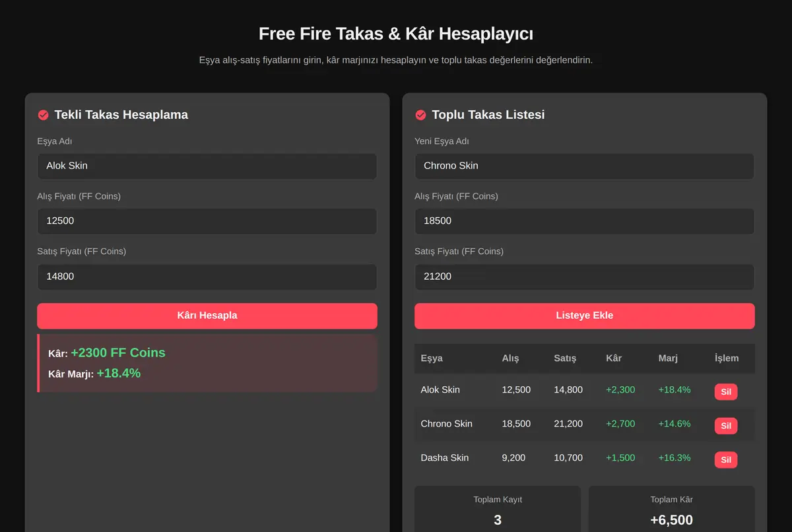Select the Alış Fiyatı field showing 18500
The height and width of the screenshot is (532, 792).
point(584,221)
